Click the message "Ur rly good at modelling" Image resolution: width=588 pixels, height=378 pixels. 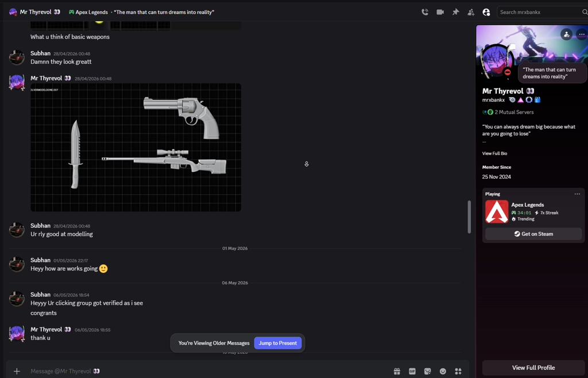point(61,234)
